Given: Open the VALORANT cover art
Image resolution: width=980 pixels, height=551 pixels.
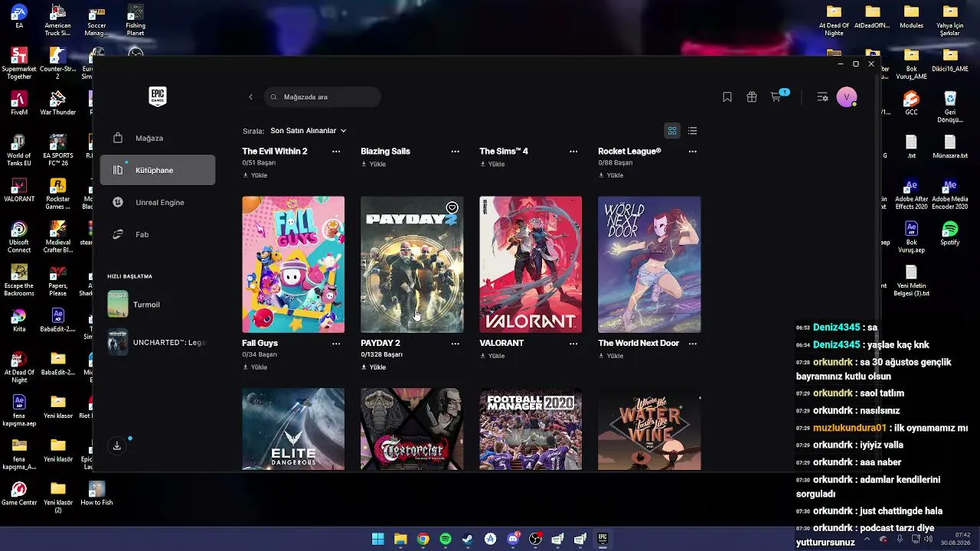Looking at the screenshot, I should click(x=531, y=265).
